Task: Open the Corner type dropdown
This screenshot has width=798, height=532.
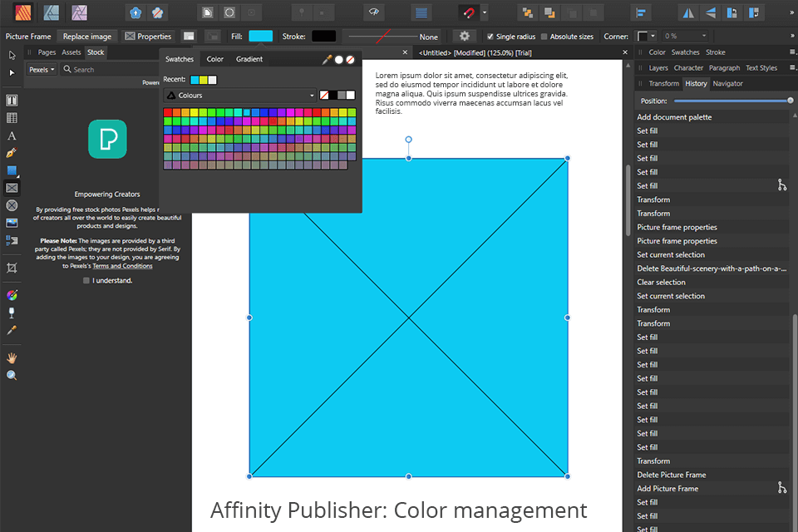Action: tap(647, 36)
